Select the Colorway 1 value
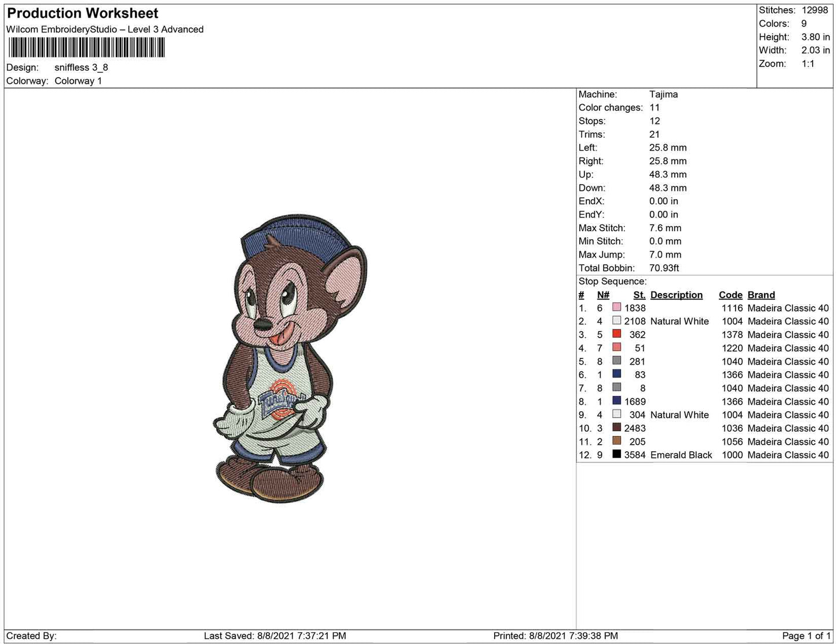The image size is (837, 644). point(78,81)
